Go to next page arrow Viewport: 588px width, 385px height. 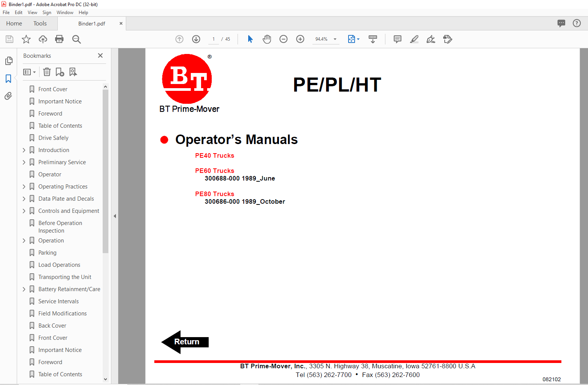(196, 39)
